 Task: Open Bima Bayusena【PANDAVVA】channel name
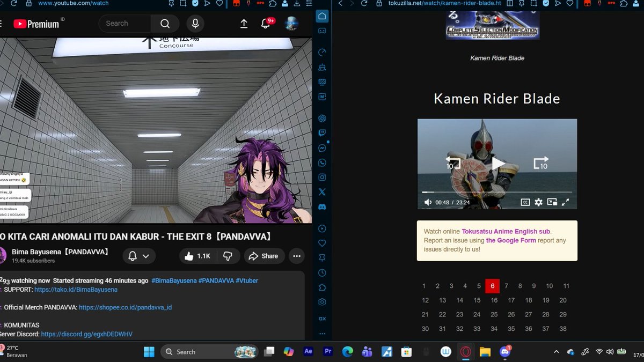(x=60, y=252)
